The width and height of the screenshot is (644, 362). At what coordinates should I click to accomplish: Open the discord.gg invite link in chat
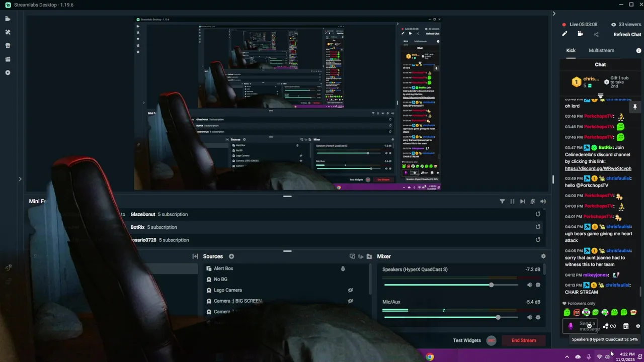(598, 168)
